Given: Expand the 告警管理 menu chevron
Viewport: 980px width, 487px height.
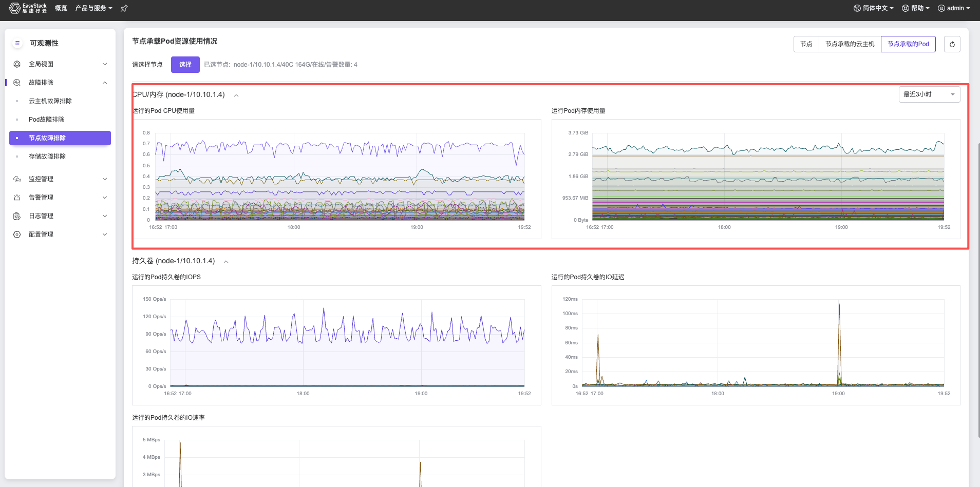Looking at the screenshot, I should [x=105, y=198].
